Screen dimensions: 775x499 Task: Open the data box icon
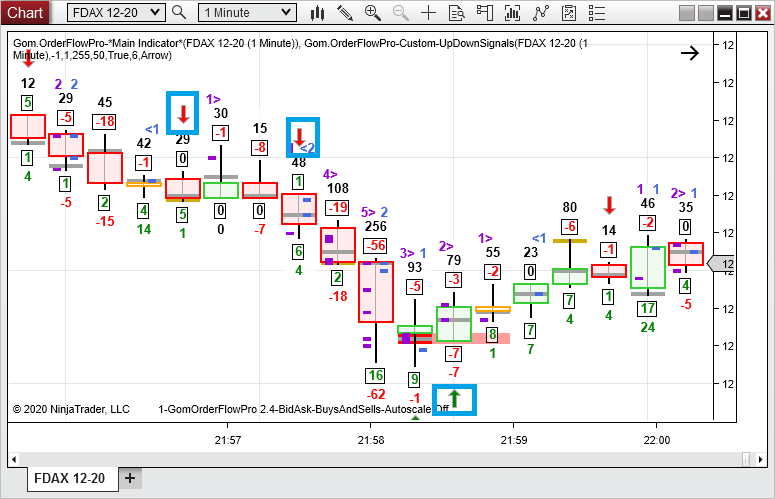[x=457, y=13]
